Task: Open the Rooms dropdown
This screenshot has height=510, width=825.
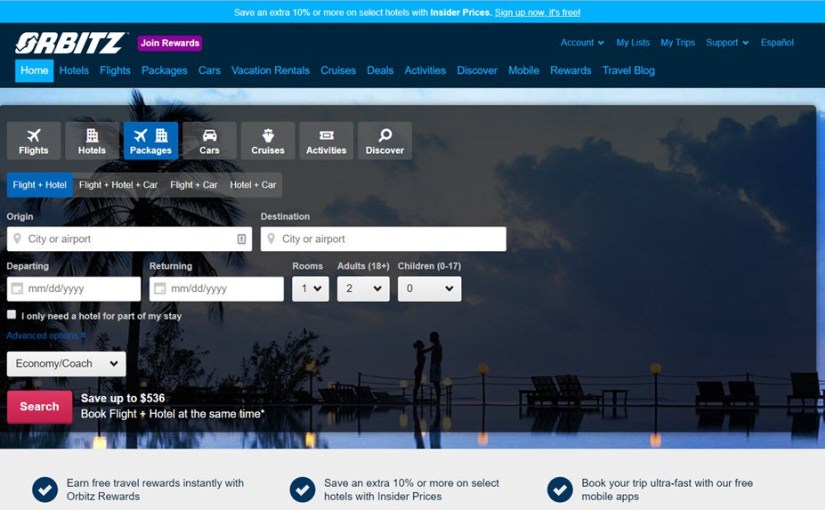Action: (x=310, y=289)
